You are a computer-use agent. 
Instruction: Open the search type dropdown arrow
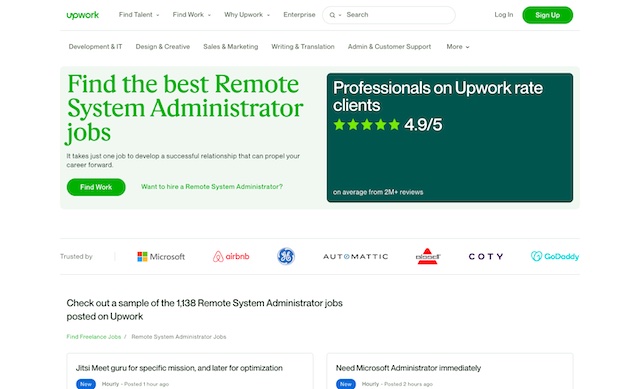pos(340,15)
